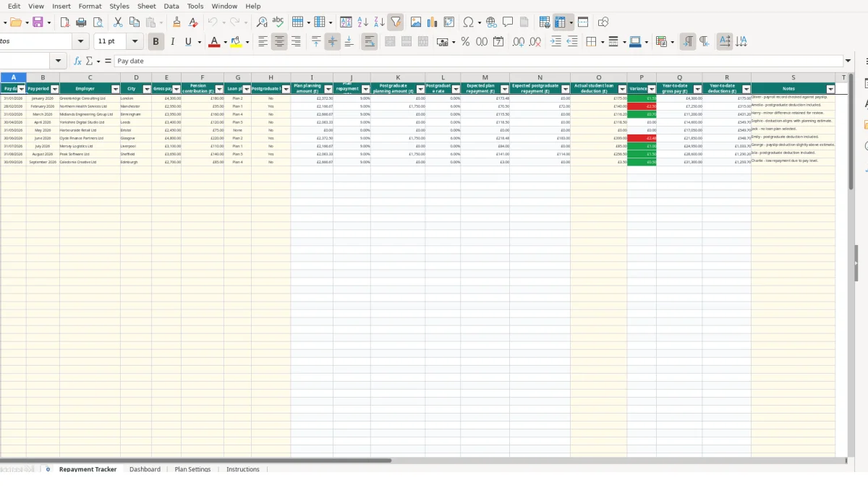Click the Save document icon
This screenshot has height=488, width=868.
point(38,22)
